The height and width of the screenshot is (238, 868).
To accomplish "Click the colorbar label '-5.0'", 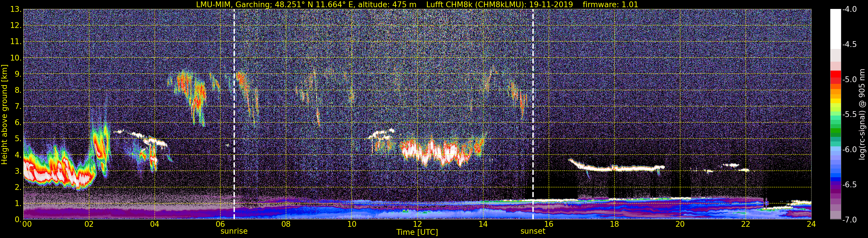I will (850, 80).
